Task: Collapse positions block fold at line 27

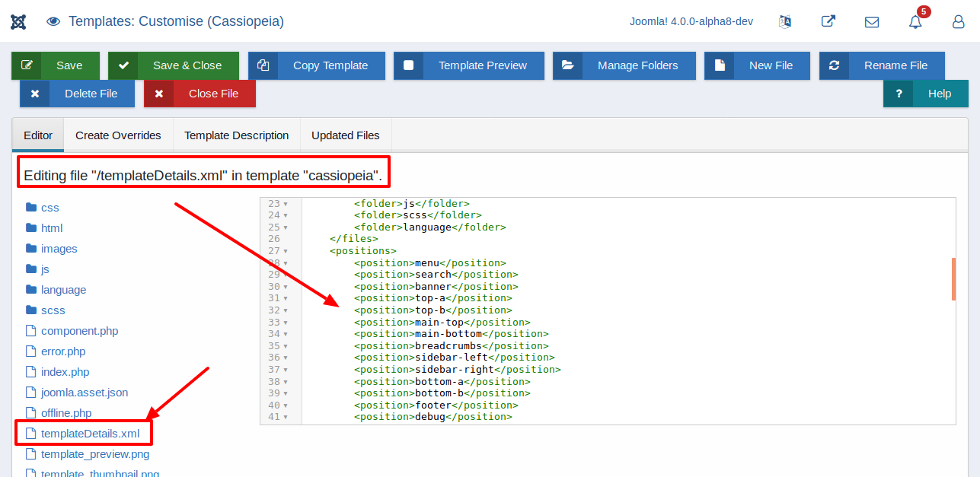Action: point(286,251)
